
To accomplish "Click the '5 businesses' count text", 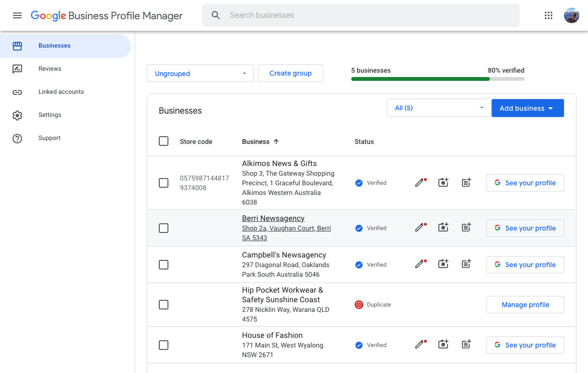I will pos(371,70).
